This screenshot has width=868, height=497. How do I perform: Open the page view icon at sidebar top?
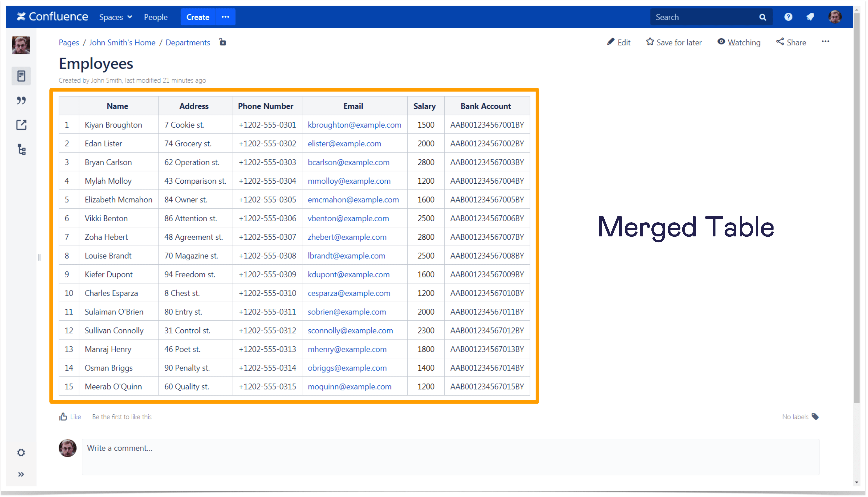pos(21,76)
